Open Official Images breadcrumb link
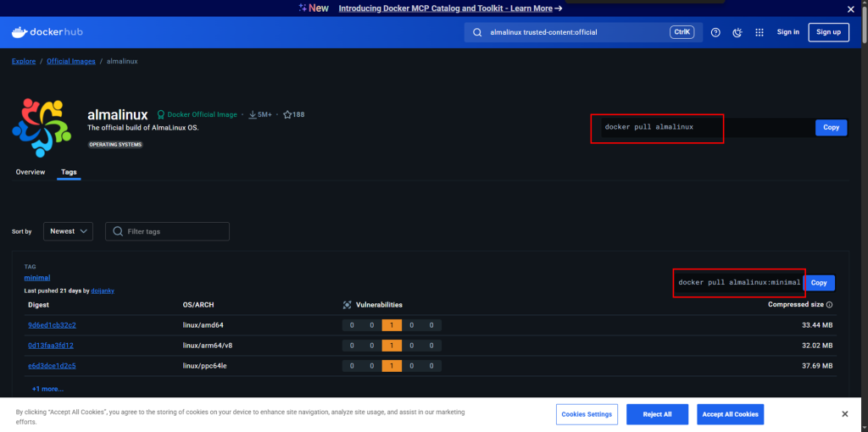The image size is (868, 432). click(71, 61)
